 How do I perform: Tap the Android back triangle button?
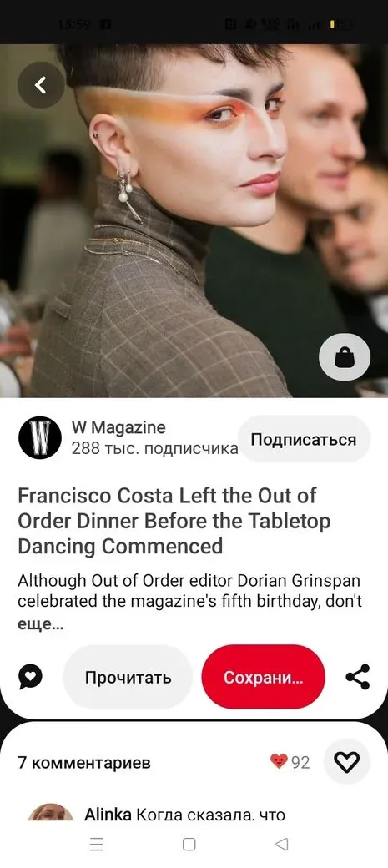[x=282, y=844]
